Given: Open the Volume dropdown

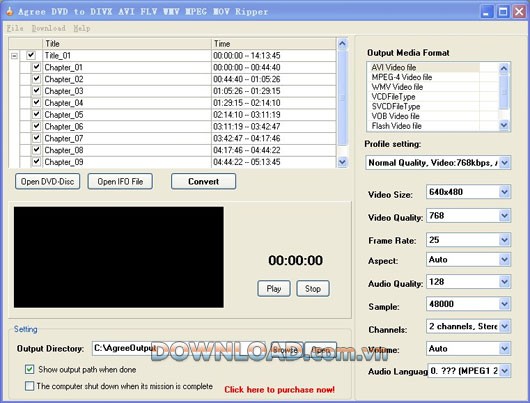Looking at the screenshot, I should click(504, 349).
